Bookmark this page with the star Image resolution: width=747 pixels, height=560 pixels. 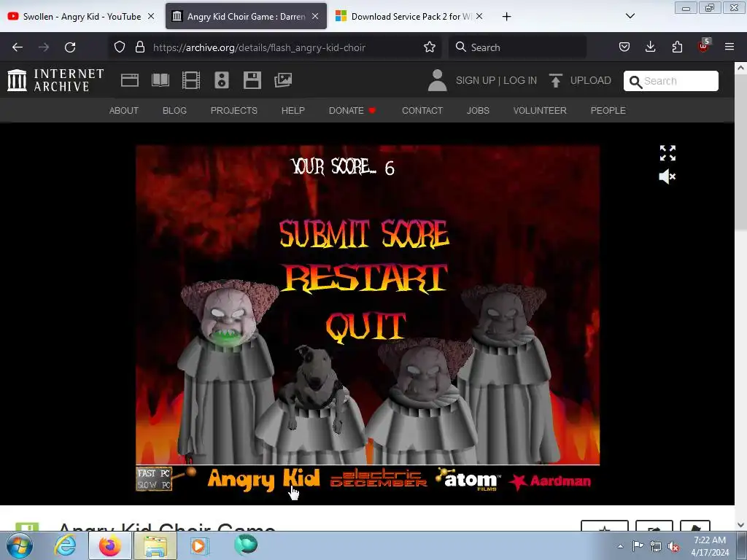(429, 47)
